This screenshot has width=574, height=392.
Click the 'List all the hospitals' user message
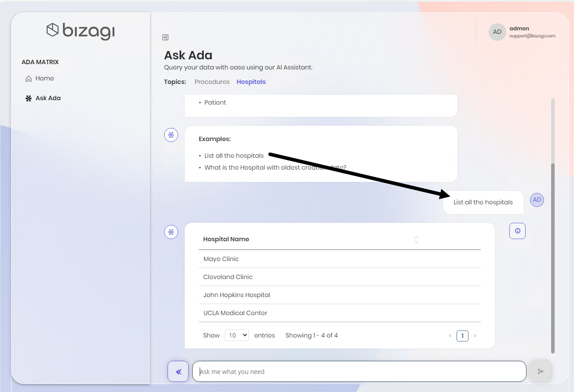(x=483, y=202)
